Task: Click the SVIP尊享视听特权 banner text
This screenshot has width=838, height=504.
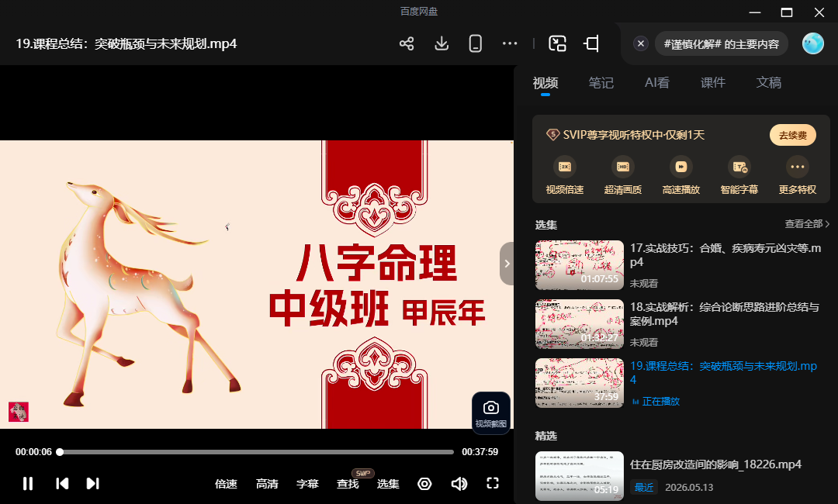Action: click(633, 135)
